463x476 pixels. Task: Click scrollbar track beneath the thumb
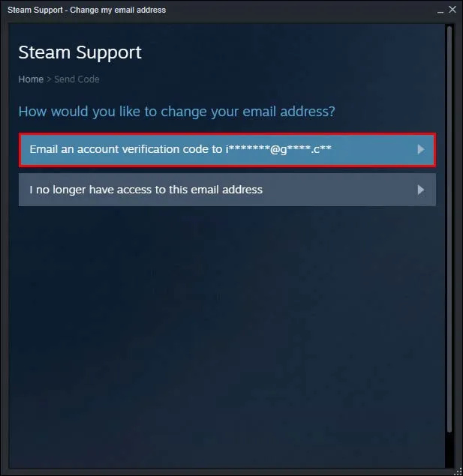click(449, 449)
